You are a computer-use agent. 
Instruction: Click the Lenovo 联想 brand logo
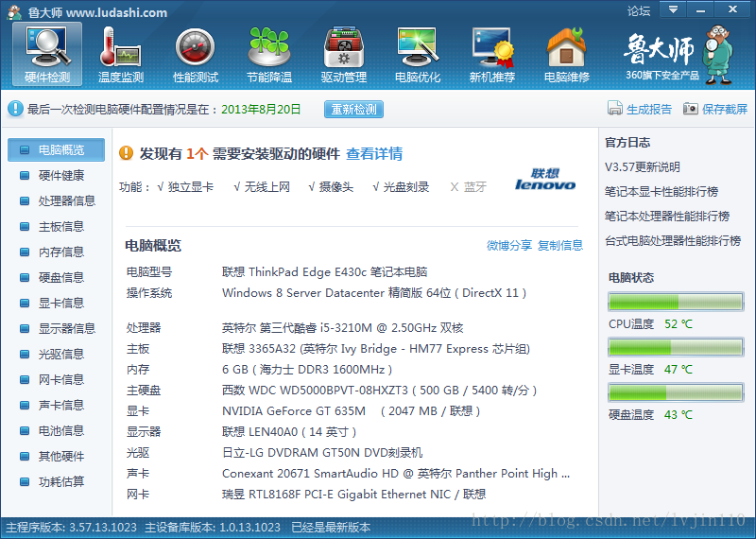545,179
